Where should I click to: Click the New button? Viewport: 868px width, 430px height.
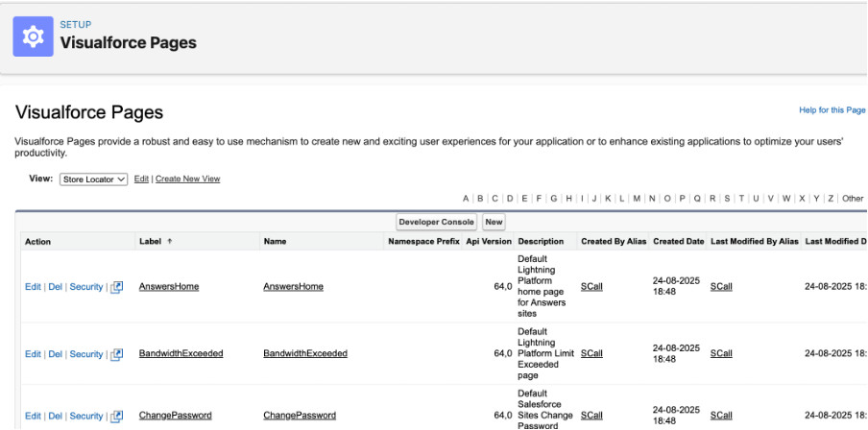[494, 222]
